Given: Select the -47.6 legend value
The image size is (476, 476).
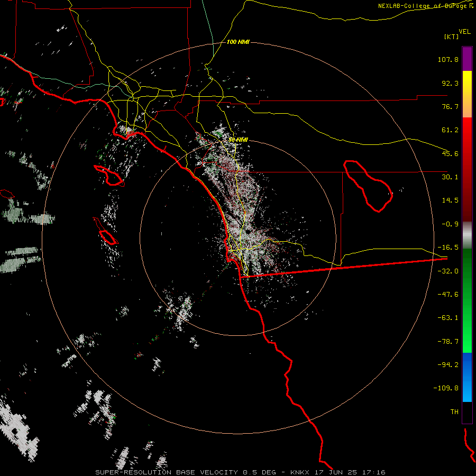Looking at the screenshot, I should (x=448, y=295).
